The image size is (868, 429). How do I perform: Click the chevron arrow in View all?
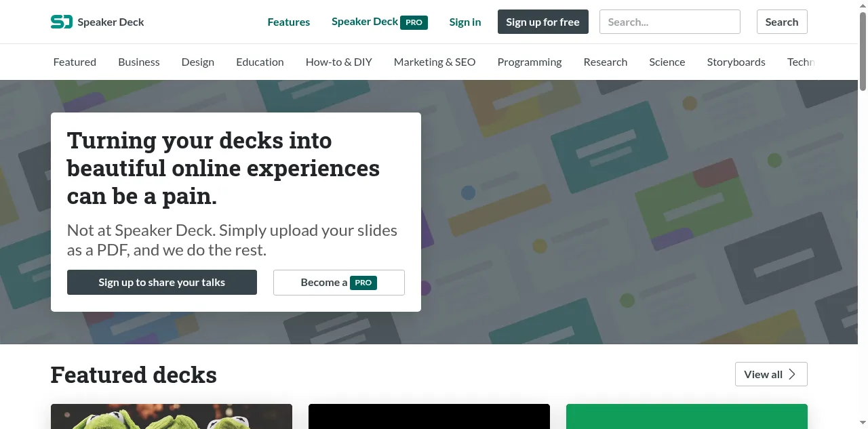(x=792, y=374)
